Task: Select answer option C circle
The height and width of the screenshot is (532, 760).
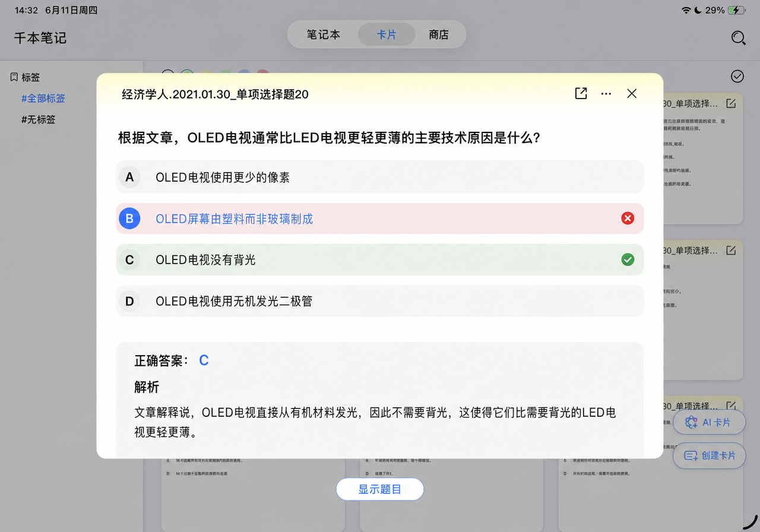Action: 129,259
